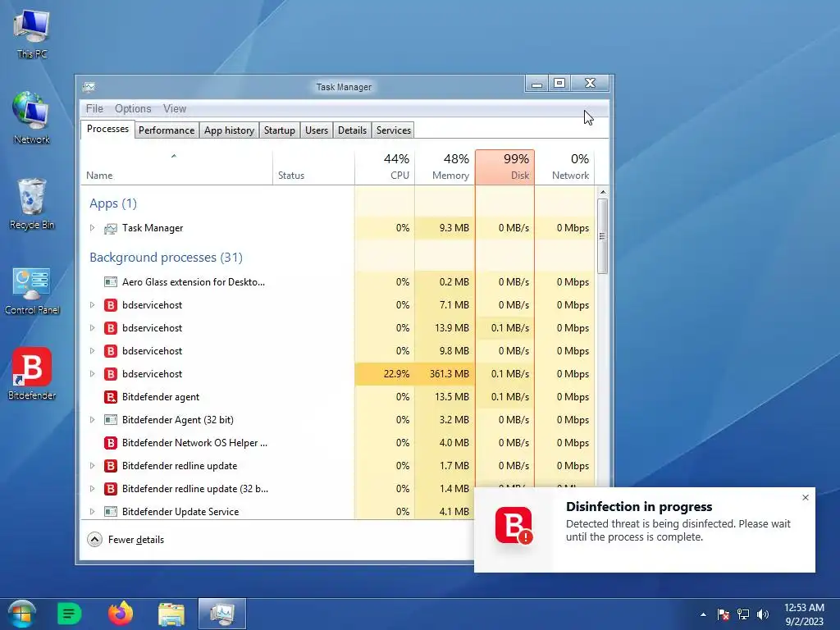Switch to the Users tab
The width and height of the screenshot is (840, 630).
(x=317, y=130)
